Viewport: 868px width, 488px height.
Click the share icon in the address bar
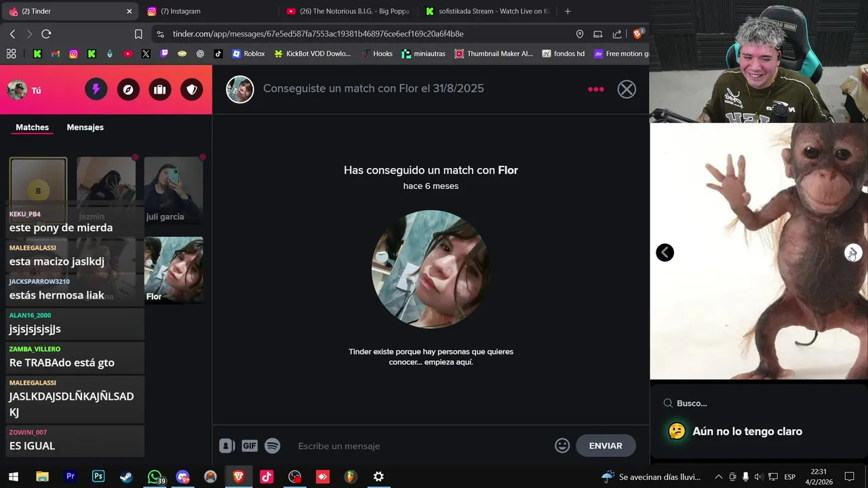coord(617,34)
